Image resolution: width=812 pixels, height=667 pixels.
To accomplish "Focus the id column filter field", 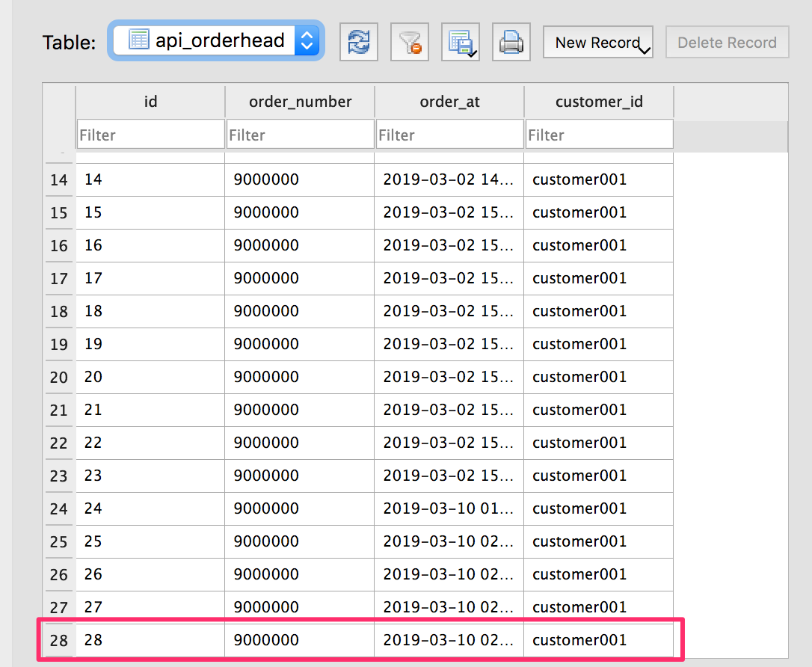I will (150, 135).
